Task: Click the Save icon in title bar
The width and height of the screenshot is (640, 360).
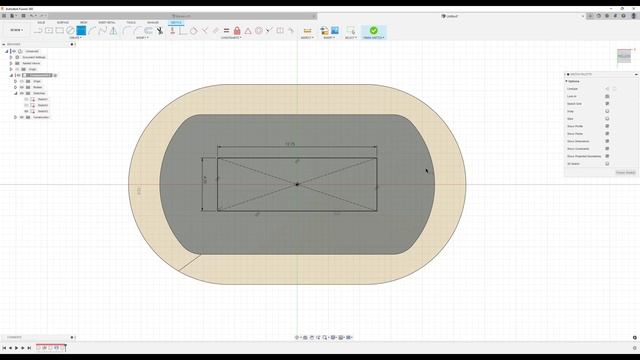Action: pyautogui.click(x=23, y=16)
